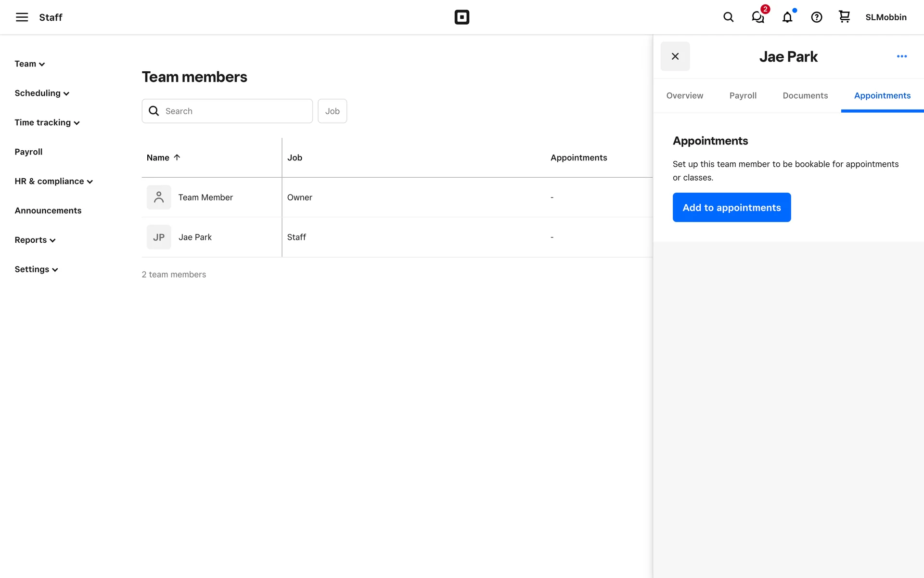Open the Job filter button
924x578 pixels.
tap(332, 111)
